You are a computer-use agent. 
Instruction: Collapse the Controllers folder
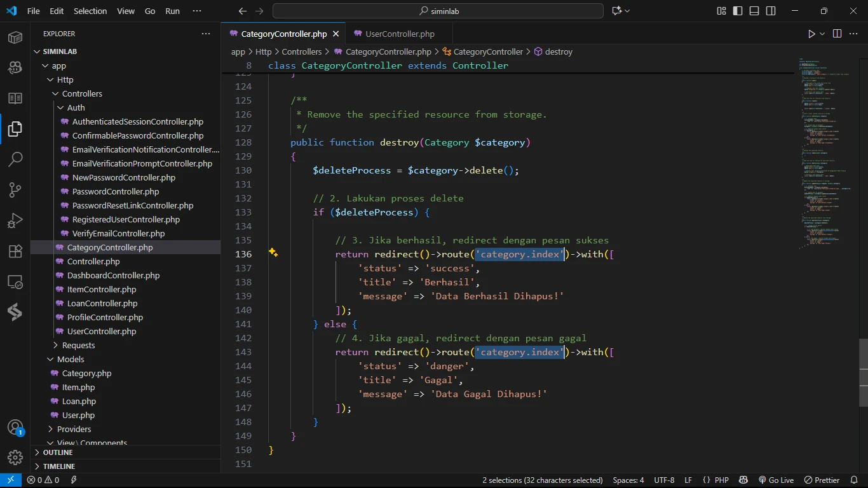click(81, 93)
